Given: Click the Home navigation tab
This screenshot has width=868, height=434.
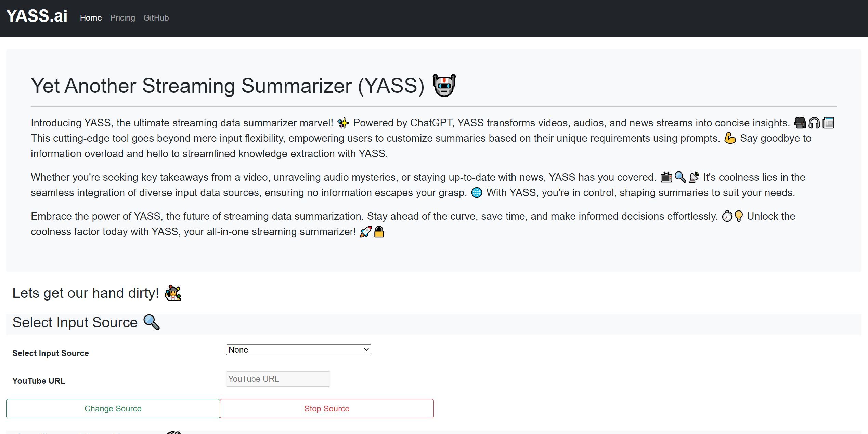Looking at the screenshot, I should [90, 18].
